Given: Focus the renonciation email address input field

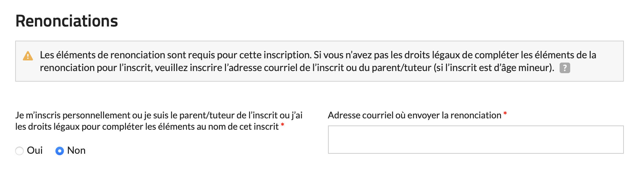Looking at the screenshot, I should (x=475, y=140).
